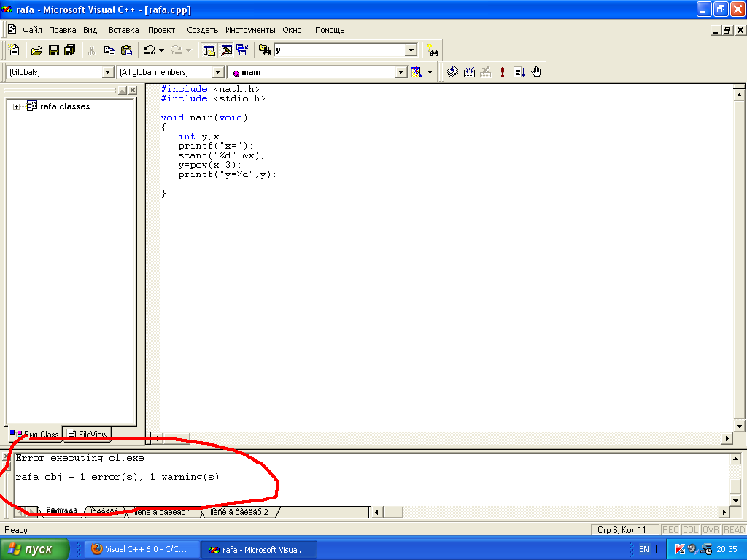Expand the rafa classes tree node

[16, 106]
